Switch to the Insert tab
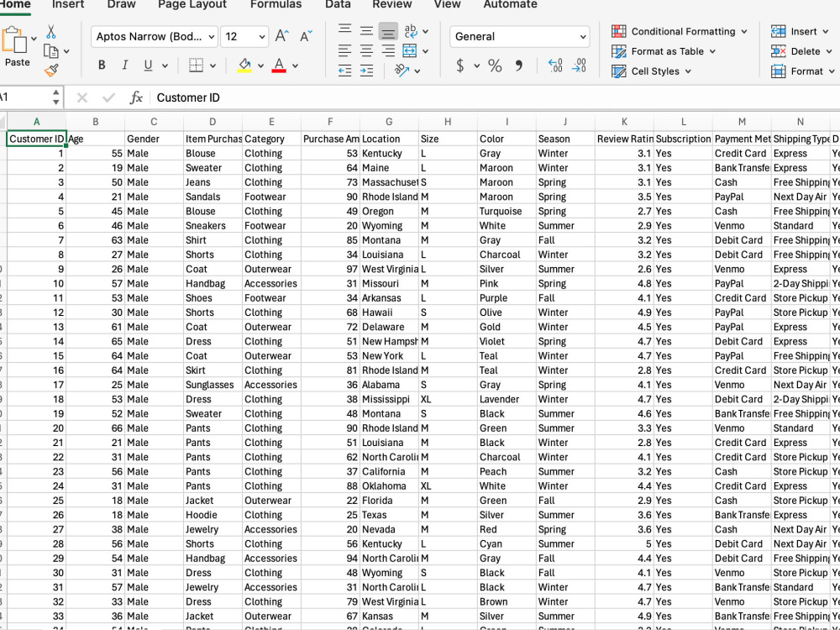Viewport: 840px width, 630px height. [x=68, y=4]
